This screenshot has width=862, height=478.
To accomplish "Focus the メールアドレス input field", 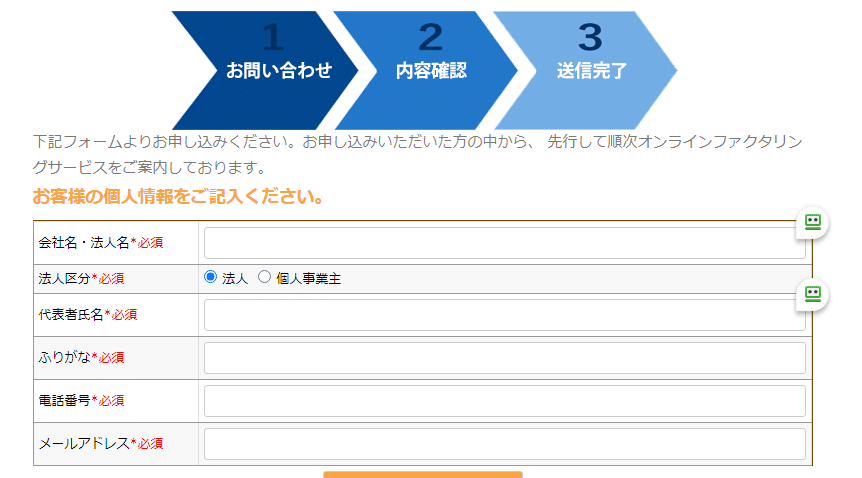I will click(504, 444).
